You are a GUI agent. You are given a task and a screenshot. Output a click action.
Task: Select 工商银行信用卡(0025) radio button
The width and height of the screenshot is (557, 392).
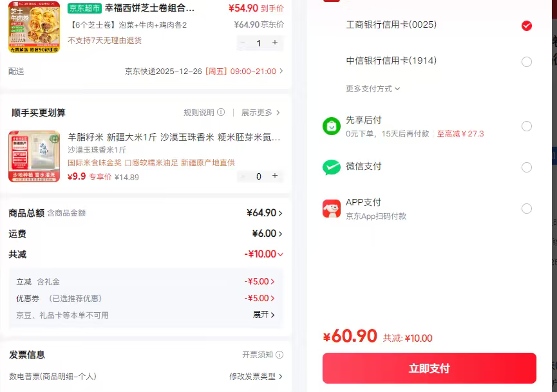[x=527, y=26]
